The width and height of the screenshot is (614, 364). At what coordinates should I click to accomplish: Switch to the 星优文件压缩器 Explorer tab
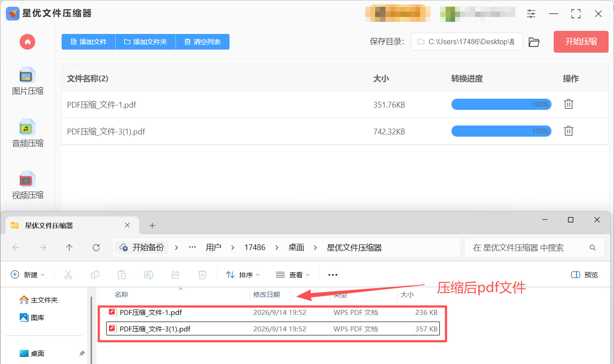coord(71,226)
